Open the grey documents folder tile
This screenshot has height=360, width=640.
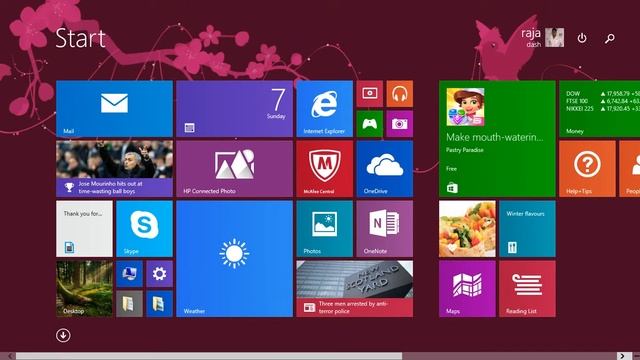coord(129,304)
